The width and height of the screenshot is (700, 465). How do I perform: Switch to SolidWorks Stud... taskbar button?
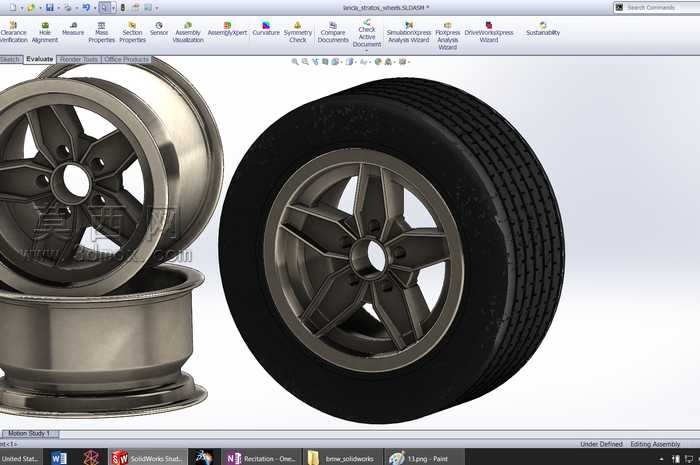point(147,458)
